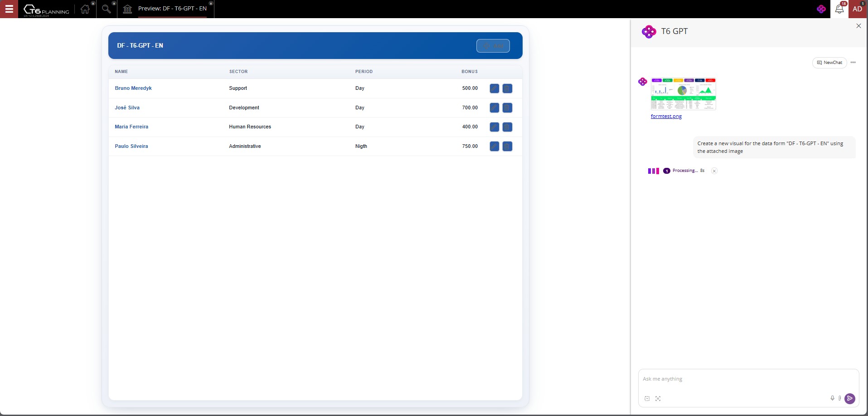Click the PERIOD column header

[364, 72]
